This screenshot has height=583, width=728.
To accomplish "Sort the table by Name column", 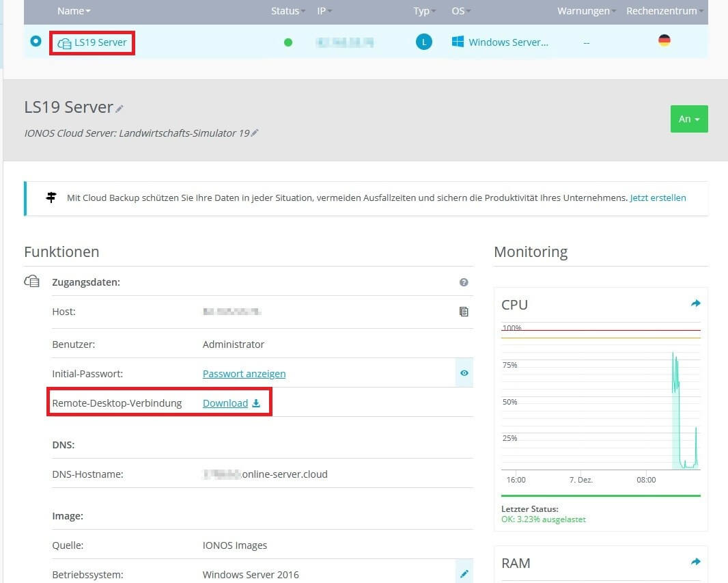I will (x=74, y=11).
